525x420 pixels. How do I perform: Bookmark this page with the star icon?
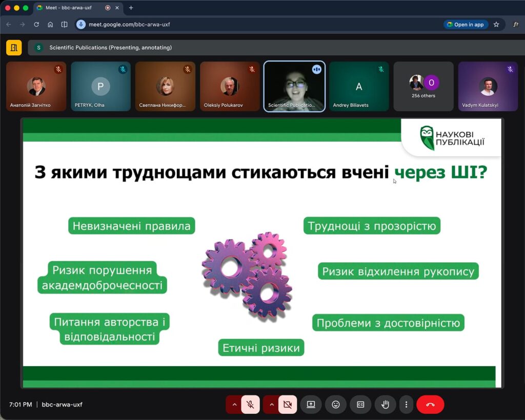pyautogui.click(x=496, y=25)
